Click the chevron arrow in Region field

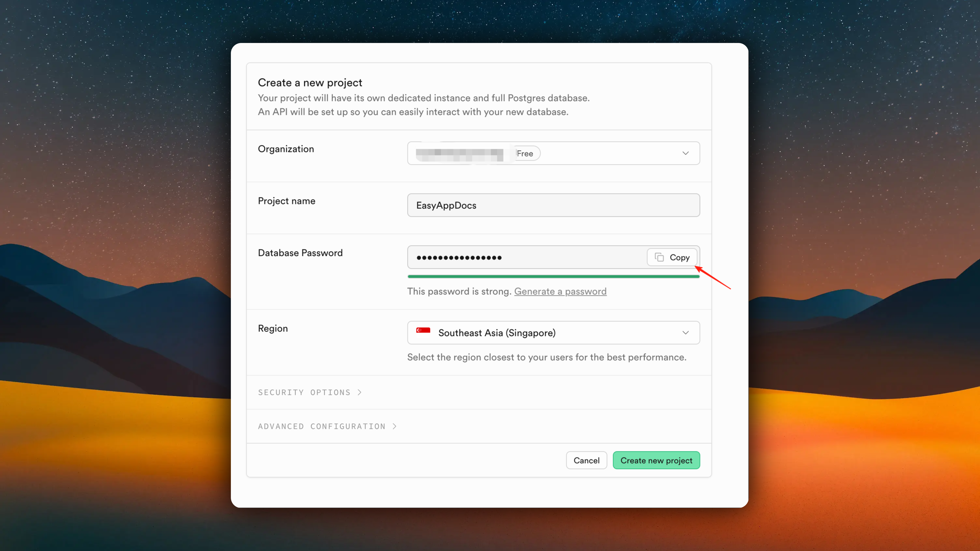(685, 333)
